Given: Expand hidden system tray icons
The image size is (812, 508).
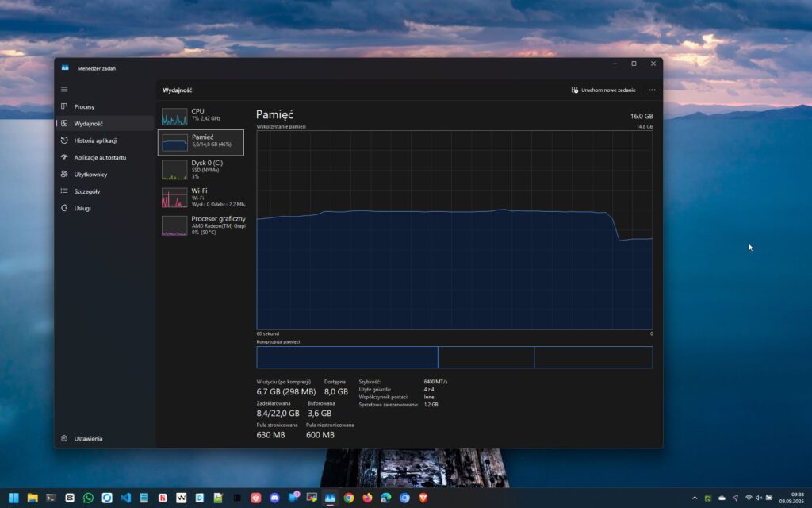Looking at the screenshot, I should [x=695, y=498].
